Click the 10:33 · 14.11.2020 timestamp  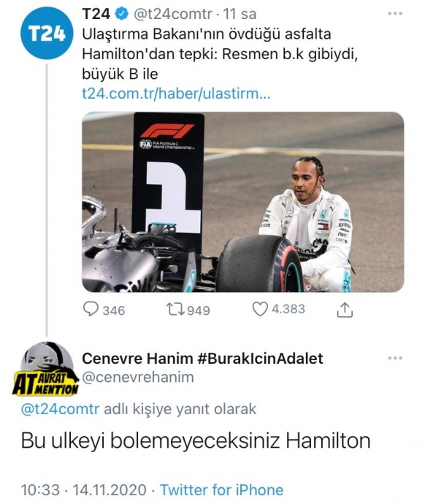(x=83, y=490)
